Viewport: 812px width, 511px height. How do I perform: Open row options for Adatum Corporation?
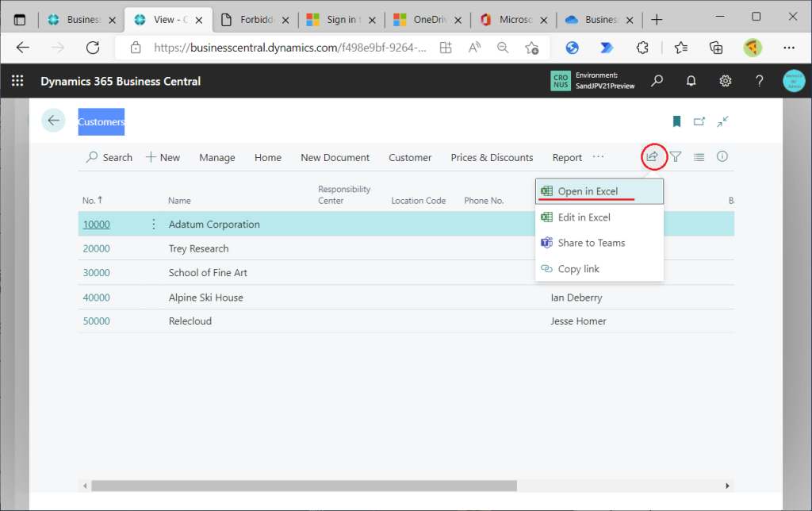(x=154, y=224)
